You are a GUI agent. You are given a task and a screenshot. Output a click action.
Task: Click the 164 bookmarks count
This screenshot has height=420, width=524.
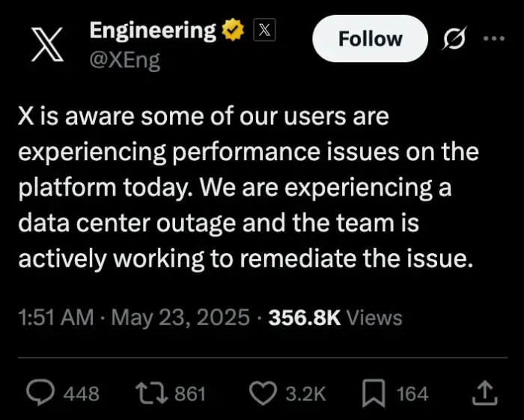tap(412, 394)
